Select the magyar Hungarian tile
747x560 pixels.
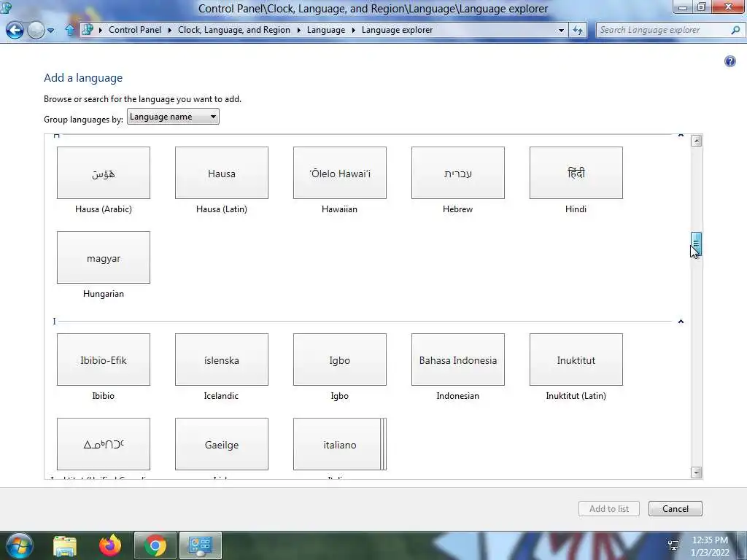click(104, 257)
